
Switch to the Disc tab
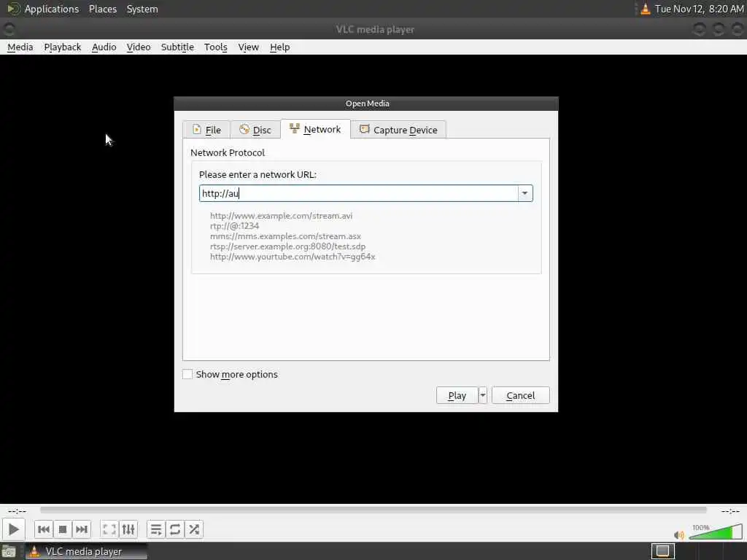tap(255, 130)
